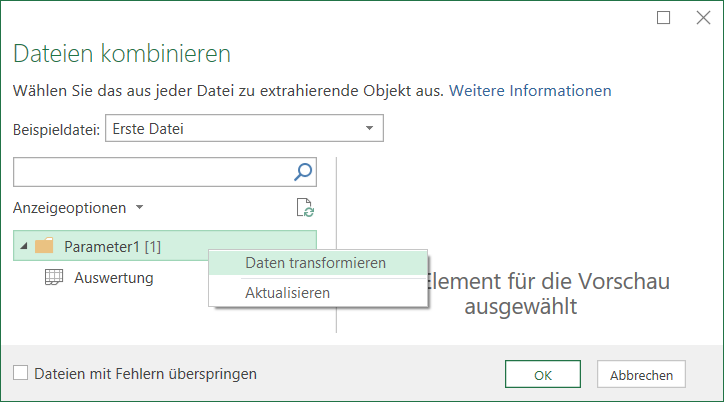Click the arrow next to Erste Datei
This screenshot has height=402, width=724.
(369, 129)
